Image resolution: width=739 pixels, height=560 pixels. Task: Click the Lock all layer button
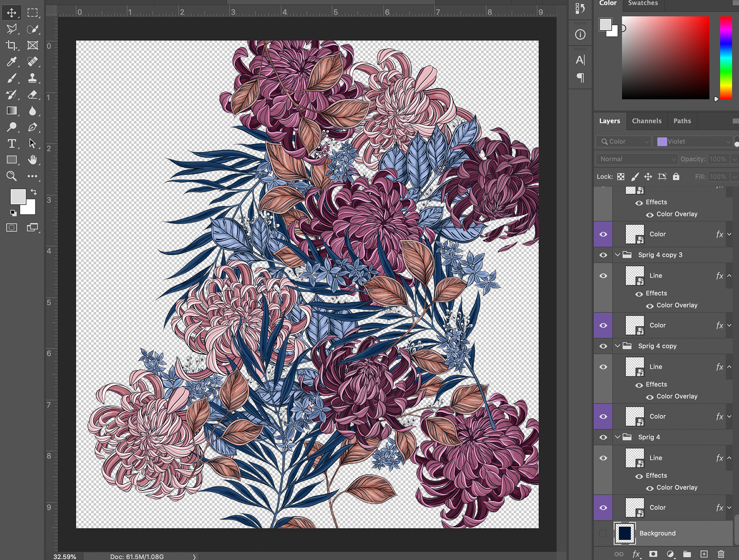676,177
